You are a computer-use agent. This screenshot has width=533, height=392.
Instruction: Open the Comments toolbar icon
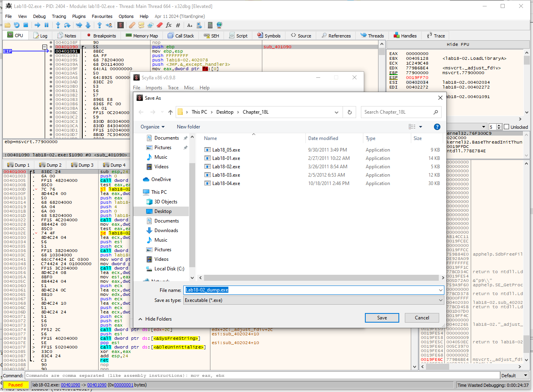(141, 25)
